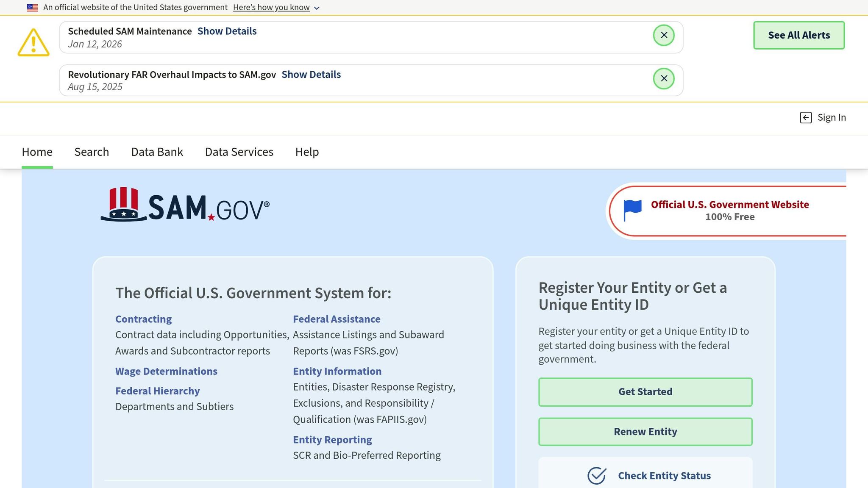Open the Help menu
868x488 pixels.
coord(307,152)
